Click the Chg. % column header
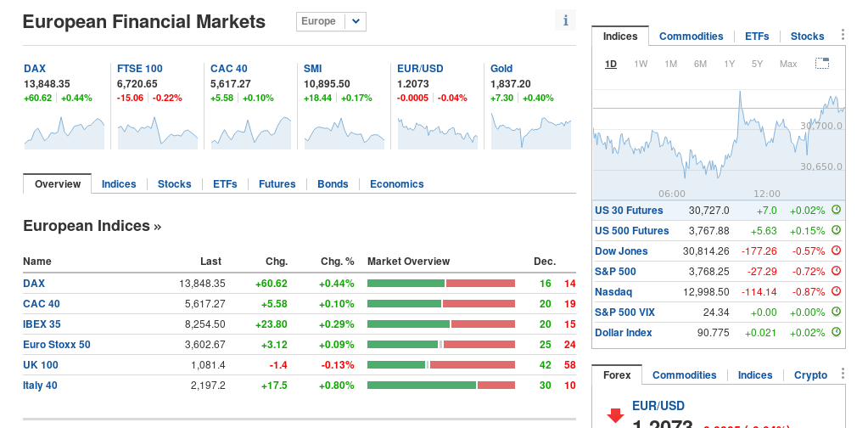The width and height of the screenshot is (868, 428). [337, 262]
